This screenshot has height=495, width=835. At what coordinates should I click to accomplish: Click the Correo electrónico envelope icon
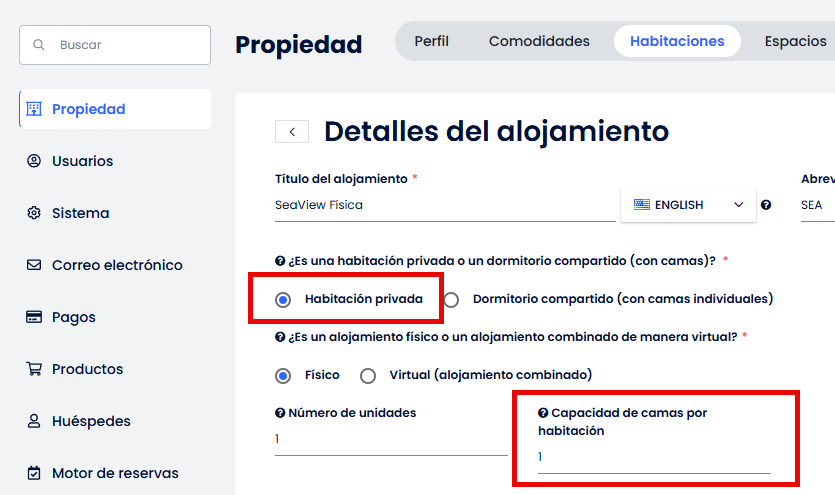[34, 265]
